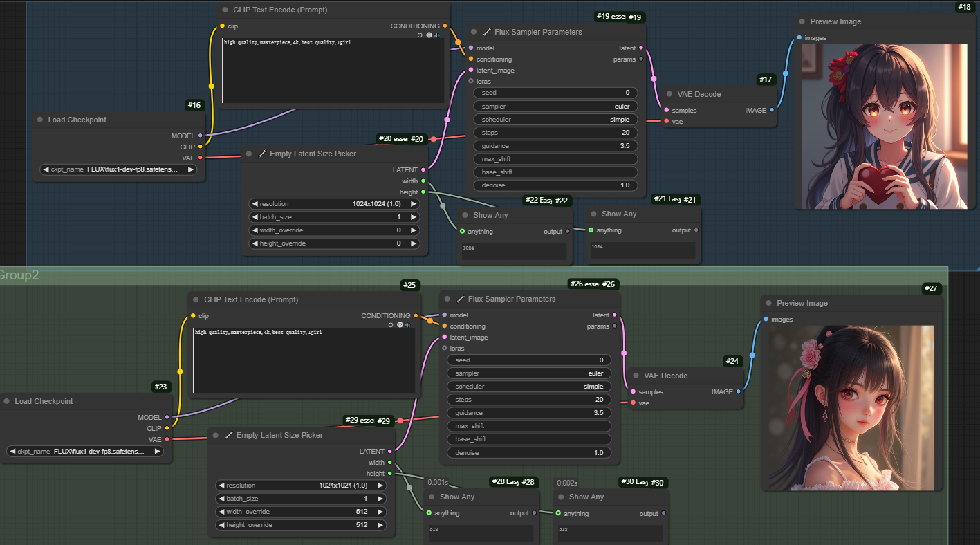The image size is (980, 545).
Task: Click the Group2 preview image of the girl
Action: tap(851, 407)
